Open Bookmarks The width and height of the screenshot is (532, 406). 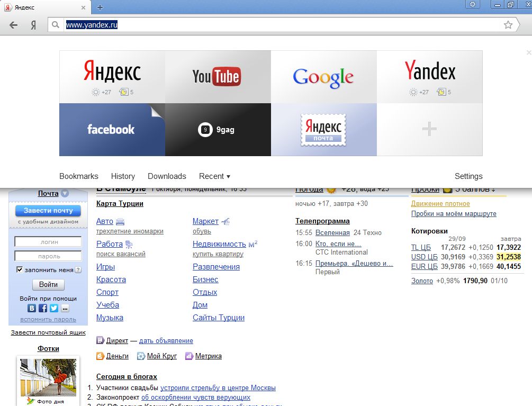tap(79, 176)
